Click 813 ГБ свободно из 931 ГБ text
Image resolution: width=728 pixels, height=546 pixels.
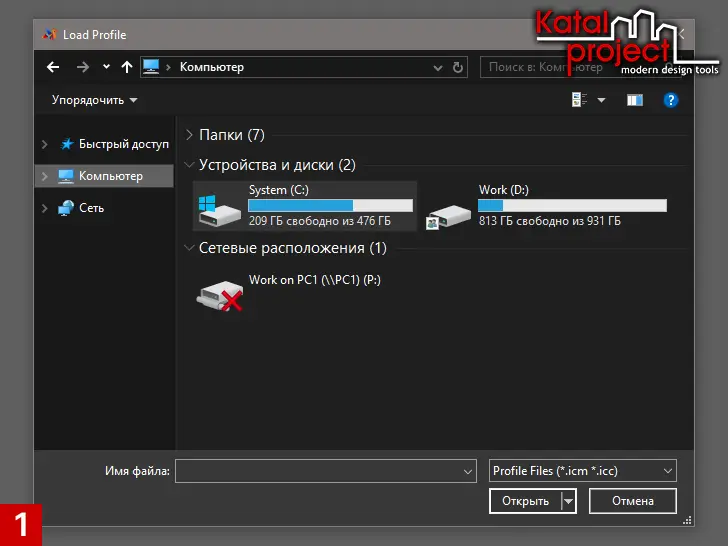click(x=549, y=221)
